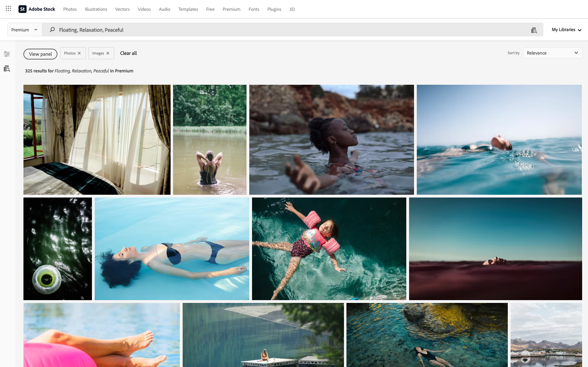Open the bedroom with curtains photo

click(97, 140)
